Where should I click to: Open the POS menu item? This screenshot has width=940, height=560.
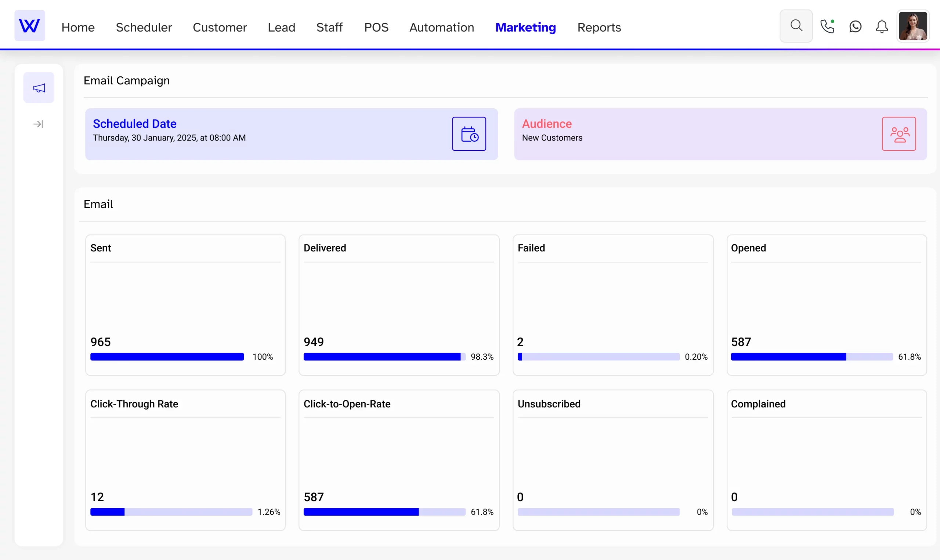(x=376, y=27)
